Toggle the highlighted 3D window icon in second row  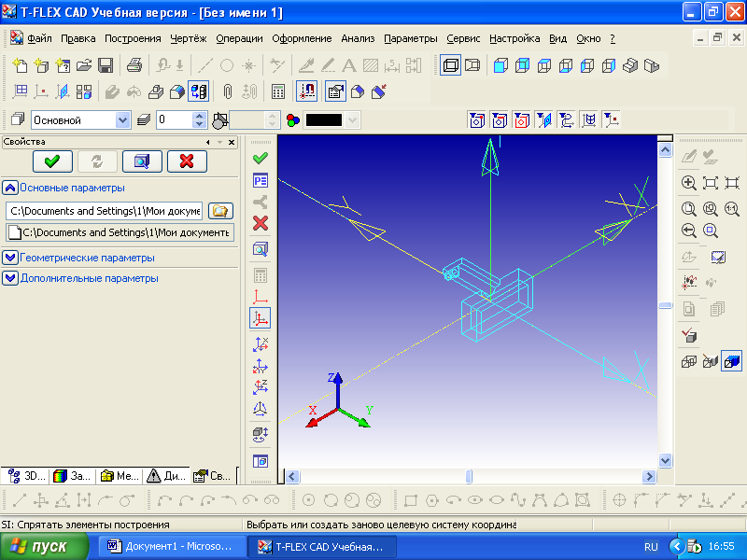tap(199, 91)
